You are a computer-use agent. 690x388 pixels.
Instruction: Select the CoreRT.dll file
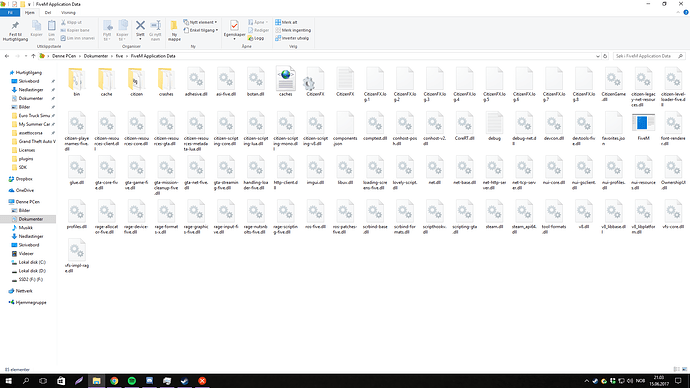pyautogui.click(x=465, y=126)
